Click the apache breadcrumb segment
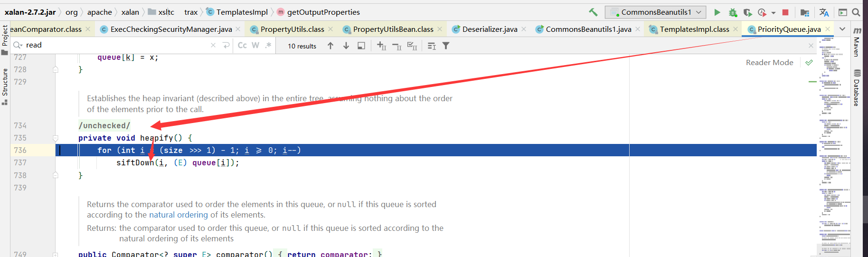 click(x=100, y=12)
